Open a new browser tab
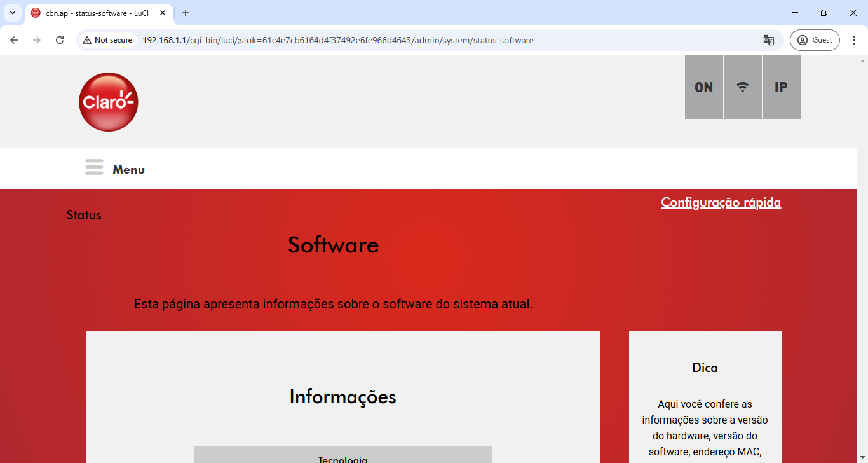This screenshot has height=463, width=868. pyautogui.click(x=186, y=13)
